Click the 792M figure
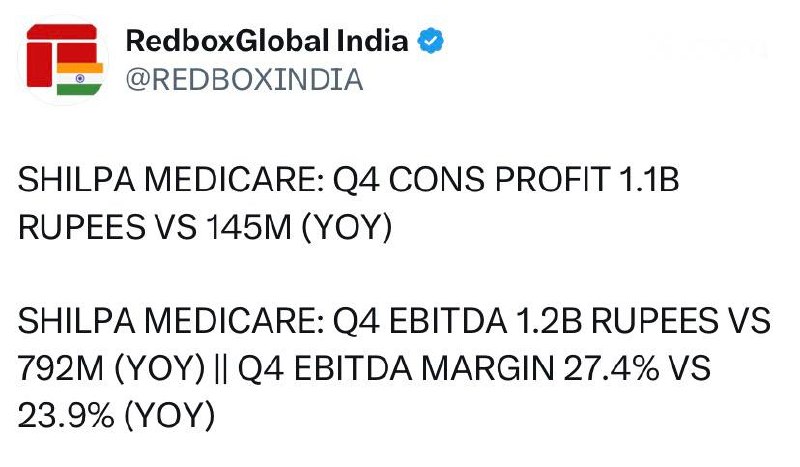The width and height of the screenshot is (800, 467). (x=61, y=368)
